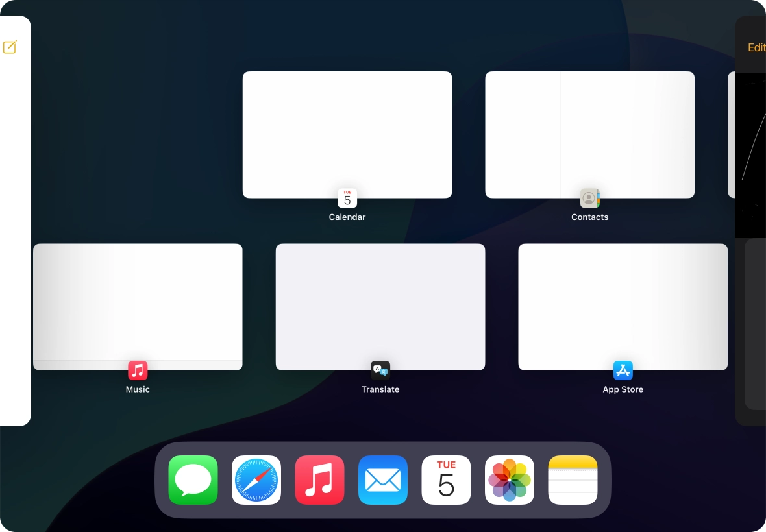Tap the compose new note icon
This screenshot has height=532, width=766.
[10, 47]
